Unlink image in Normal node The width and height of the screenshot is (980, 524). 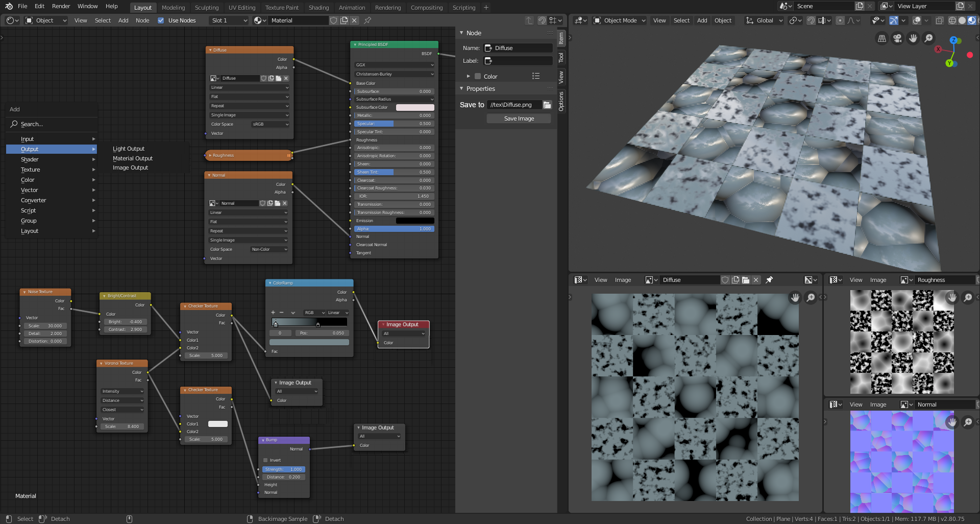(x=285, y=203)
